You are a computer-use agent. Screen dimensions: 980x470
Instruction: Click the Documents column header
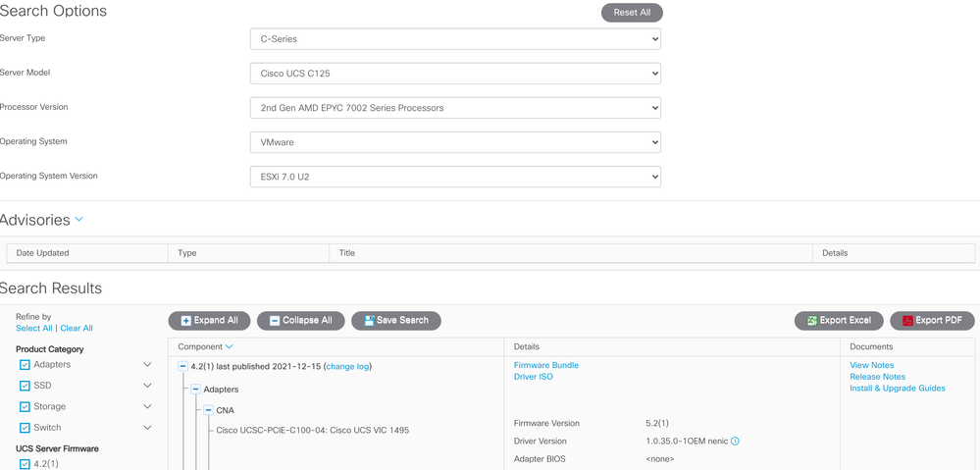coord(871,346)
